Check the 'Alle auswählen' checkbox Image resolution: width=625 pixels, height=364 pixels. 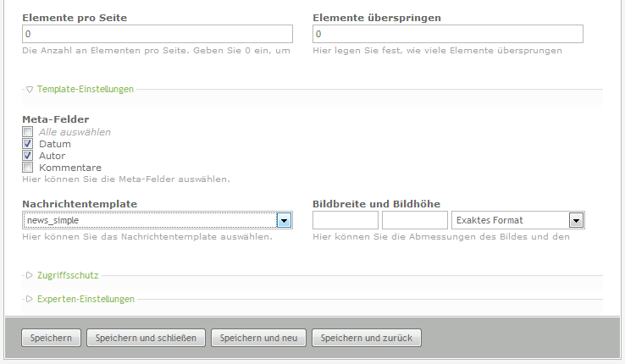[x=27, y=132]
